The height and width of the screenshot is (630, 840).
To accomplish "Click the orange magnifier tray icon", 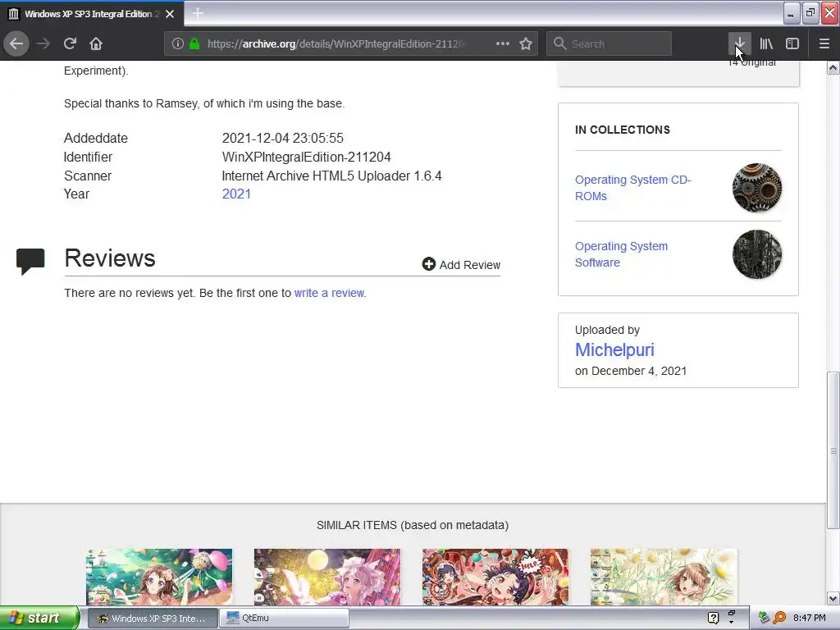I will 779,618.
